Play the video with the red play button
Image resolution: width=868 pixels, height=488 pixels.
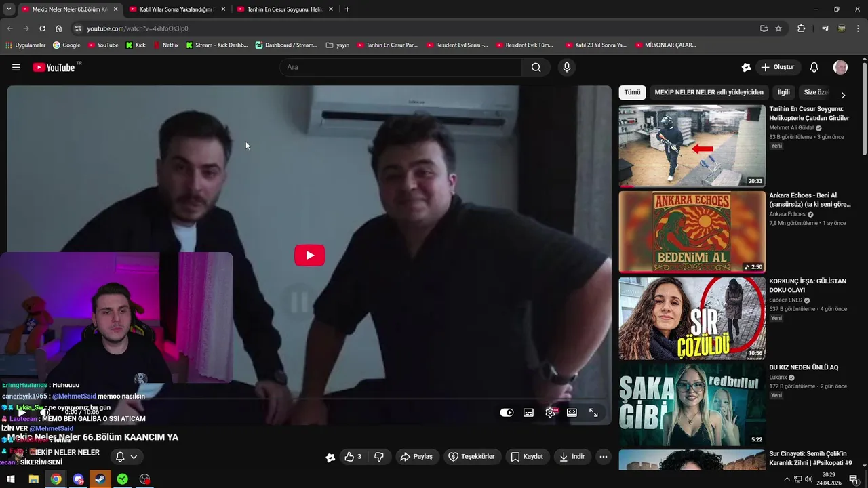coord(309,255)
